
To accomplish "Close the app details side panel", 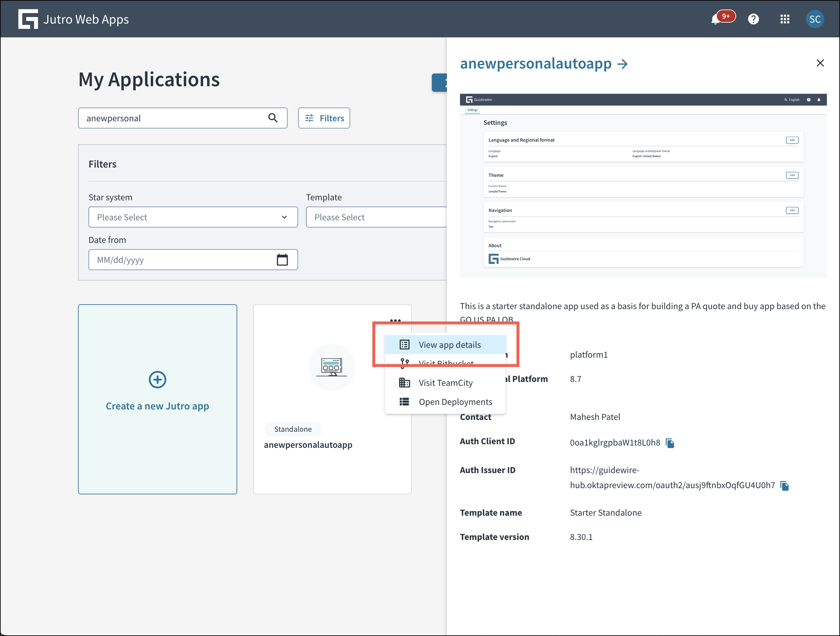I will pyautogui.click(x=820, y=63).
